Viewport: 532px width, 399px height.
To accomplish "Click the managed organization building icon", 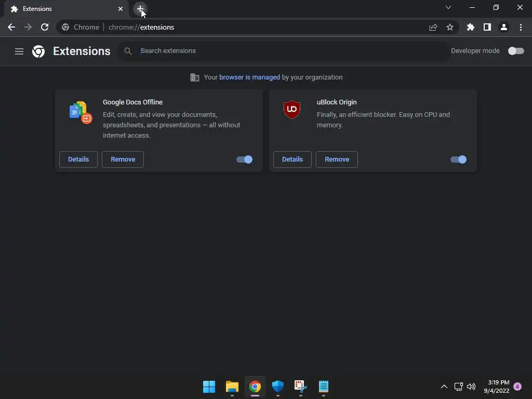I will pyautogui.click(x=195, y=77).
